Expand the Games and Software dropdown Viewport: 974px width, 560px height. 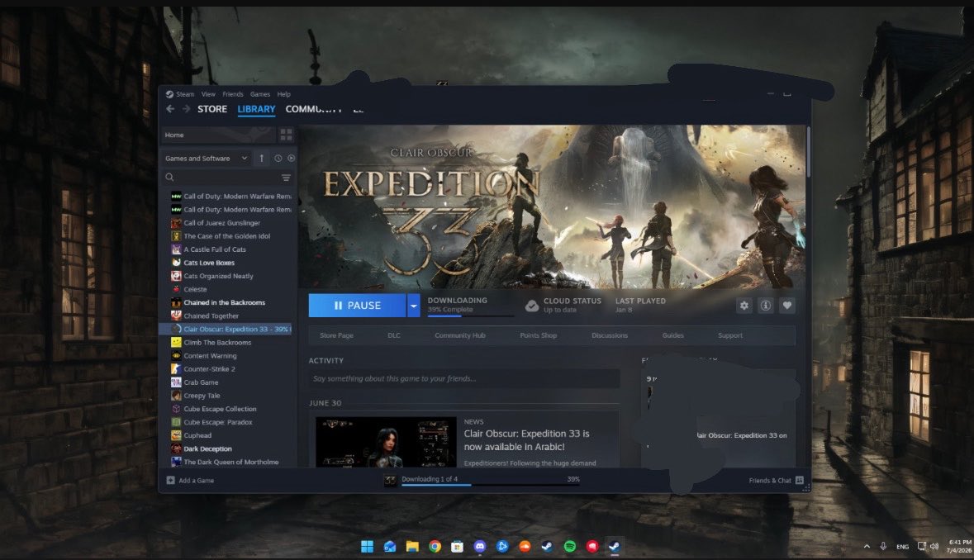click(206, 159)
